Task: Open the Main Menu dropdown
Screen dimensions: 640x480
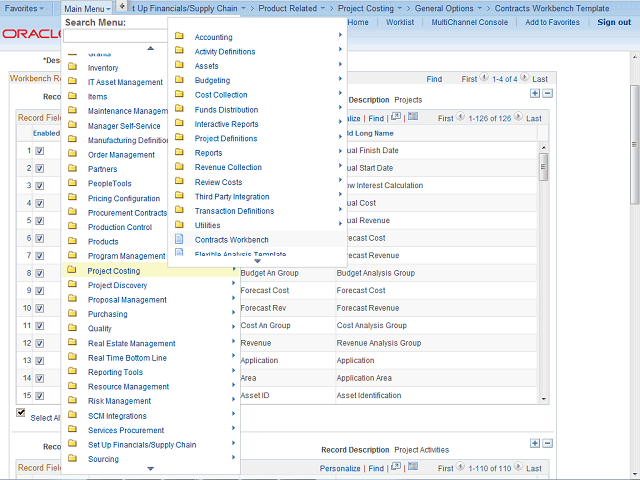Action: pyautogui.click(x=87, y=9)
